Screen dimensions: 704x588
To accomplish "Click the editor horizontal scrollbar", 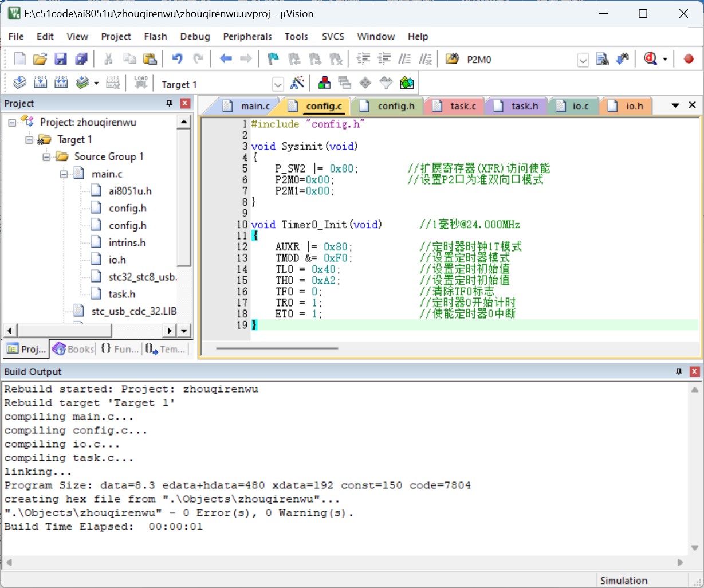I will pos(277,348).
